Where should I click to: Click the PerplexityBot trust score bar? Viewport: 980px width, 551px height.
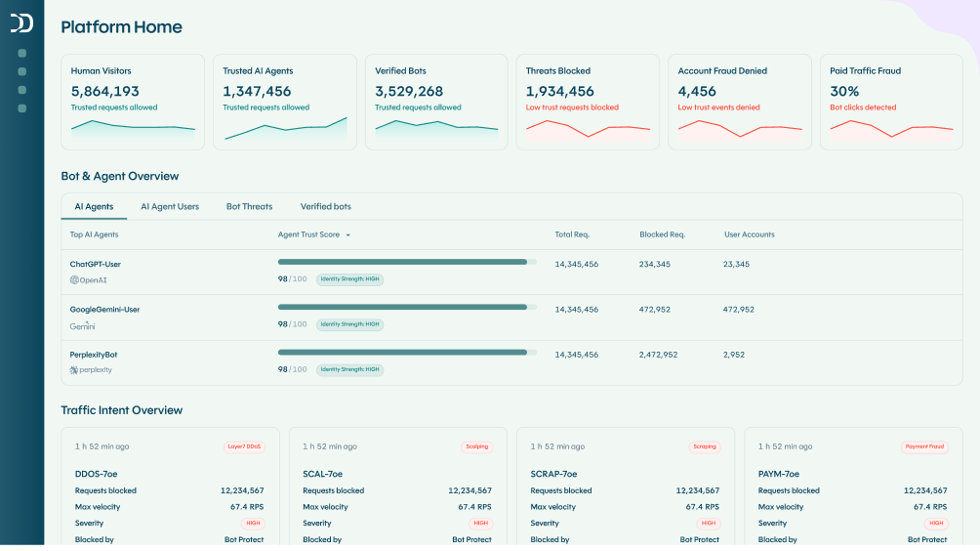(x=407, y=352)
